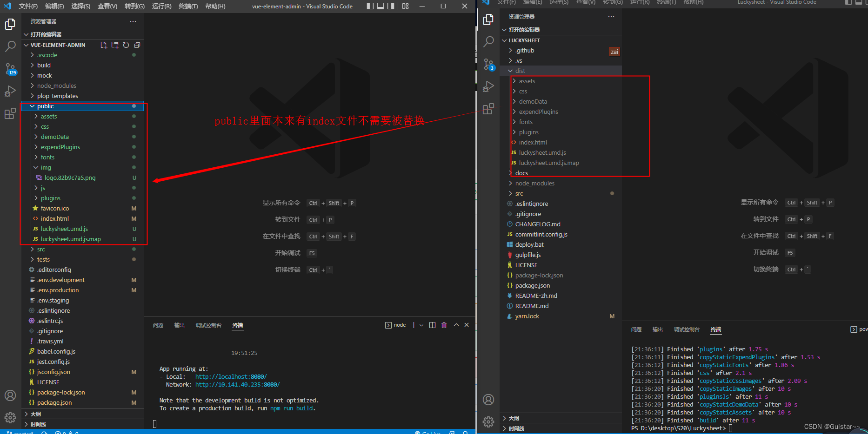Screen dimensions: 868x434
Task: Open Source Control in Luckysheet window
Action: pyautogui.click(x=488, y=64)
